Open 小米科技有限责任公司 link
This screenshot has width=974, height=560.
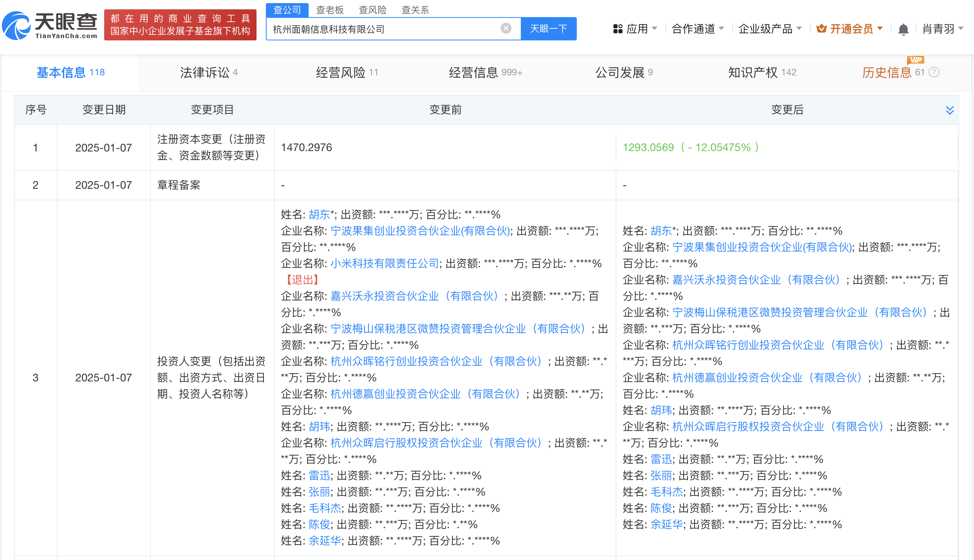[x=384, y=263]
